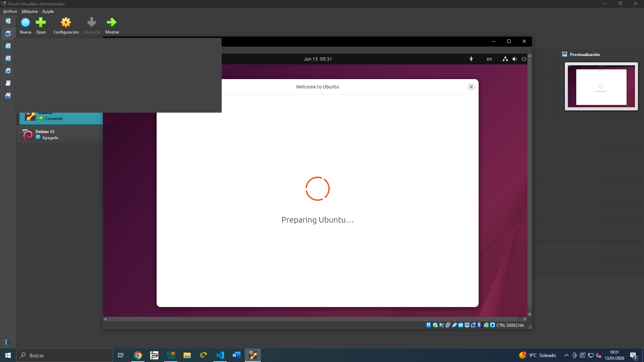
Task: Open Microsoft Word from the taskbar
Action: coord(236,355)
